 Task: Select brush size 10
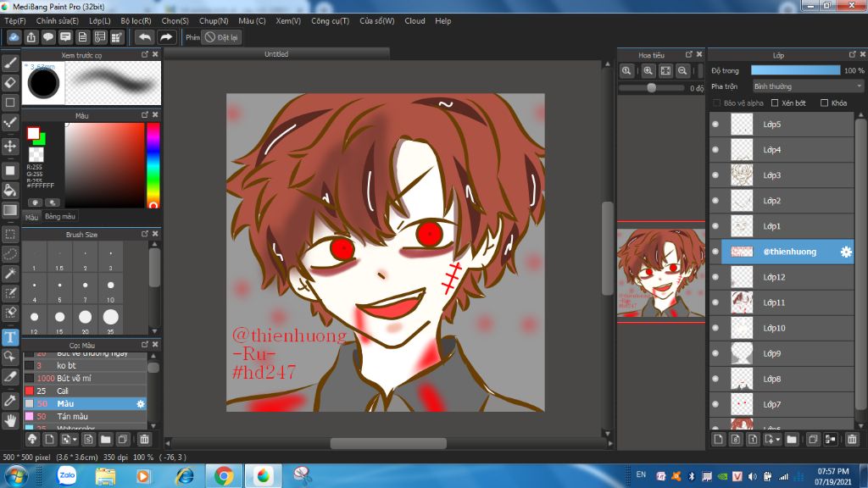point(111,290)
